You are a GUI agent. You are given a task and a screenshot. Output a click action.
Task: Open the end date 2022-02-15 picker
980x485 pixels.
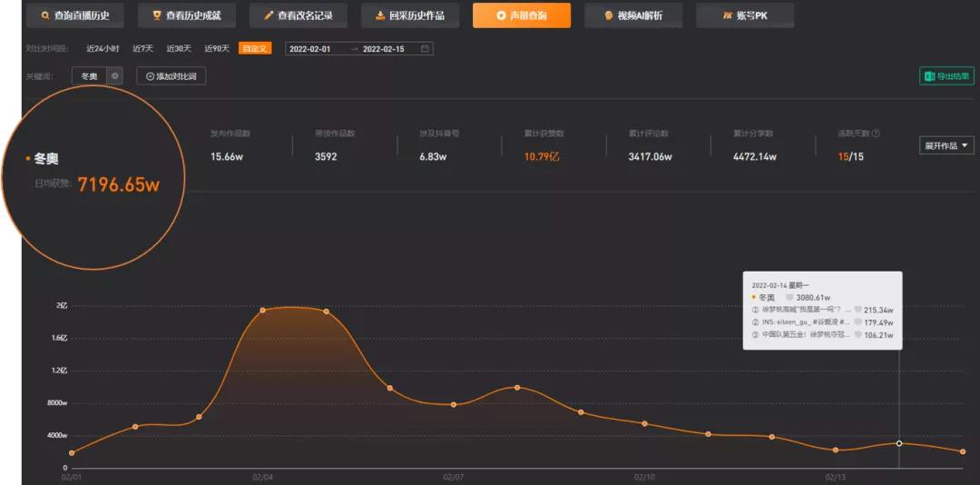coord(383,49)
